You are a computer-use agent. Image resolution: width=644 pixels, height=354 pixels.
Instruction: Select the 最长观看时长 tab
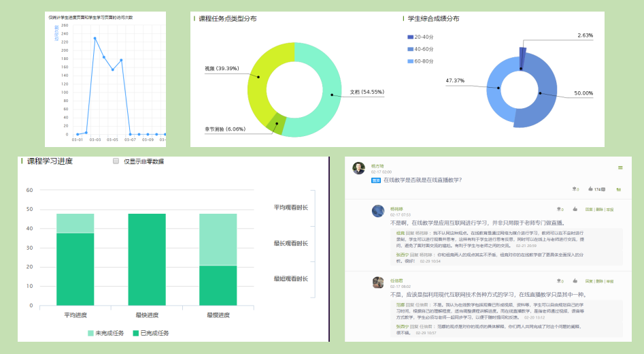(290, 243)
